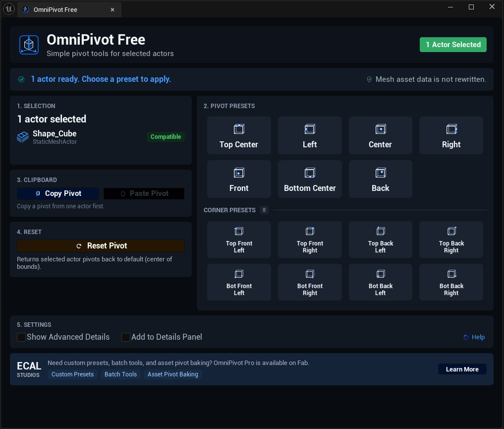504x429 pixels.
Task: Click 'Copy a pivot from one actor first.' hint
Action: [x=61, y=206]
